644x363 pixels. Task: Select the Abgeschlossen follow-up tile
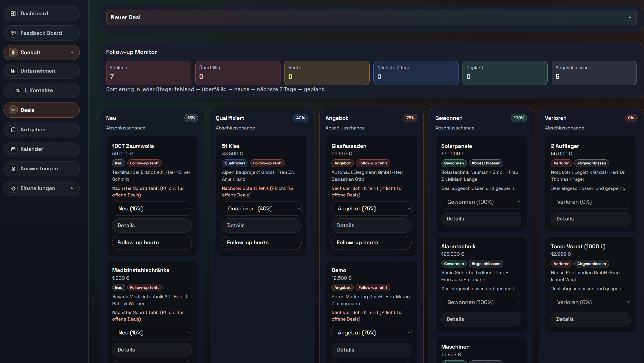594,73
